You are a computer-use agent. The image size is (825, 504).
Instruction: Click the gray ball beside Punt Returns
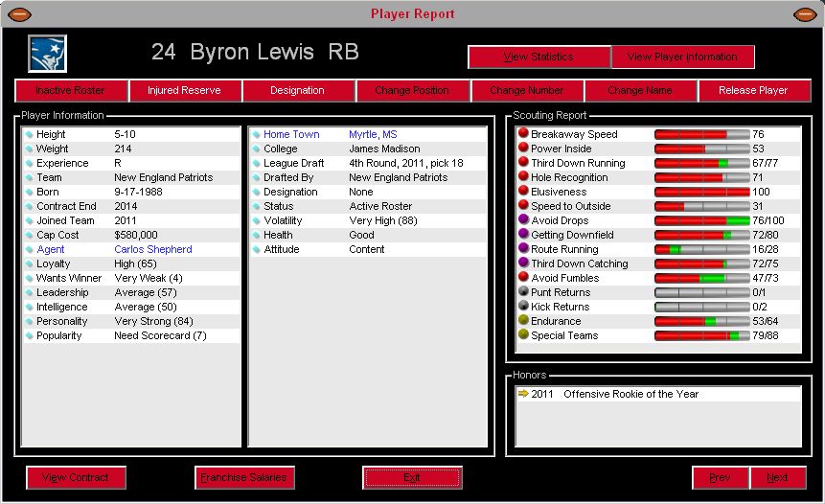[x=523, y=292]
